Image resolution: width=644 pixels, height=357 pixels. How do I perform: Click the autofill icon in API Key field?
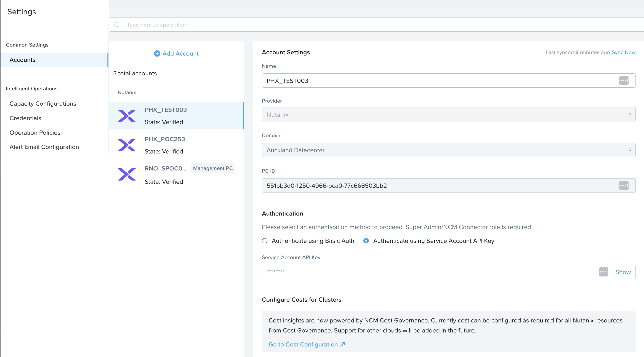click(x=604, y=272)
